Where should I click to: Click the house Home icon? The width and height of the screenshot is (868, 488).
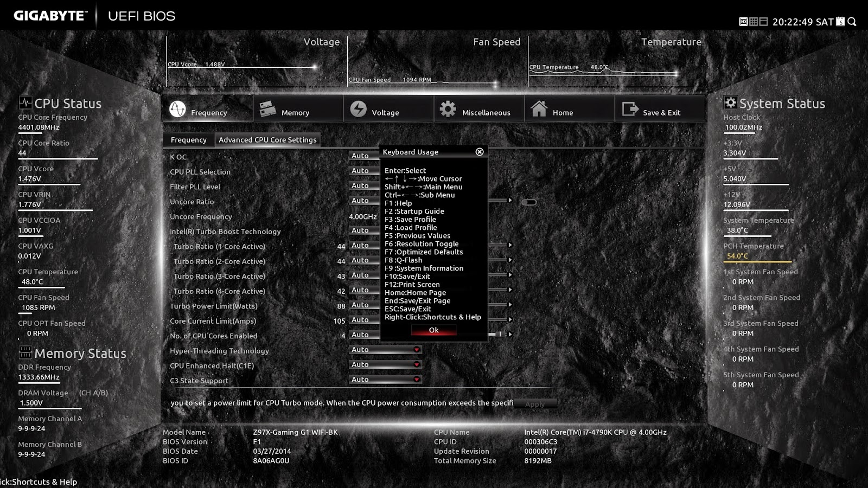pyautogui.click(x=539, y=108)
